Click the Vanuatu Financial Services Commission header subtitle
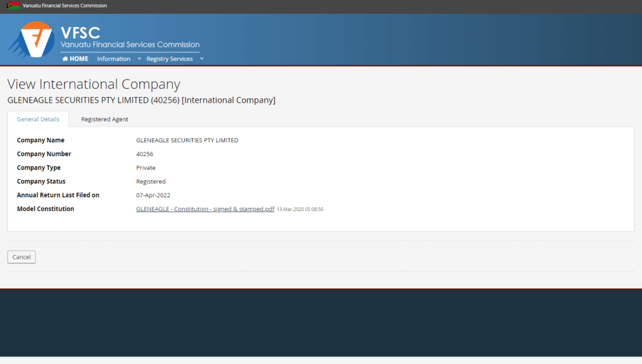The height and width of the screenshot is (364, 642). coord(130,44)
